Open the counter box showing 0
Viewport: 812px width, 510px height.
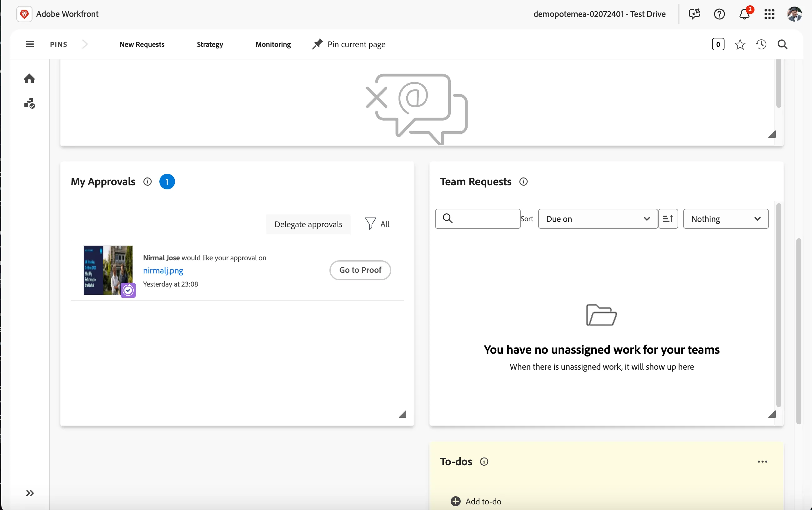pyautogui.click(x=718, y=44)
